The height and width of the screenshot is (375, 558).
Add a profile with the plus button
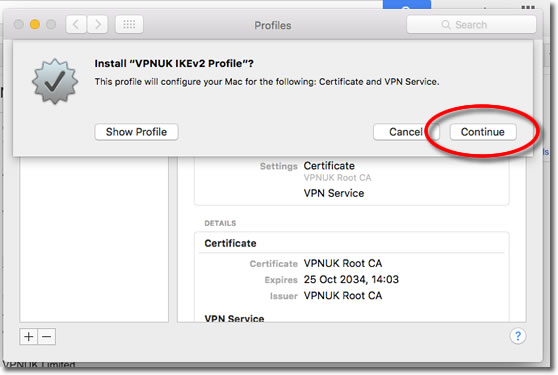pyautogui.click(x=28, y=336)
